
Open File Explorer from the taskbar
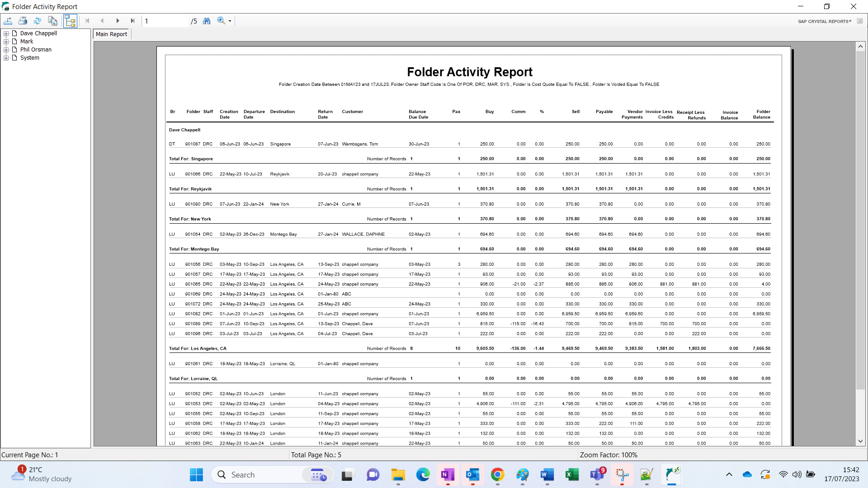click(398, 475)
